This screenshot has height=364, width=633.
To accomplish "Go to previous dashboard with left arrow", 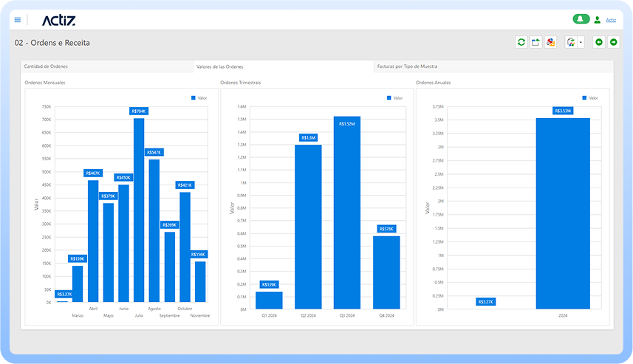I will 599,42.
